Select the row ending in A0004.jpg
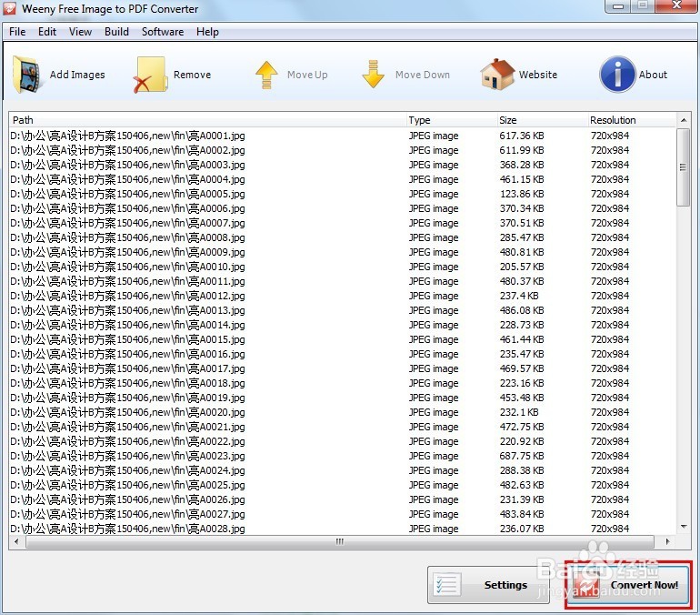This screenshot has height=615, width=700. click(x=343, y=179)
